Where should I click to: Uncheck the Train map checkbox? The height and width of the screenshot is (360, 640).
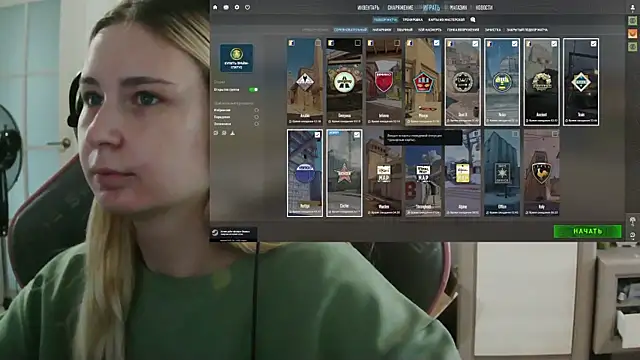tap(593, 43)
